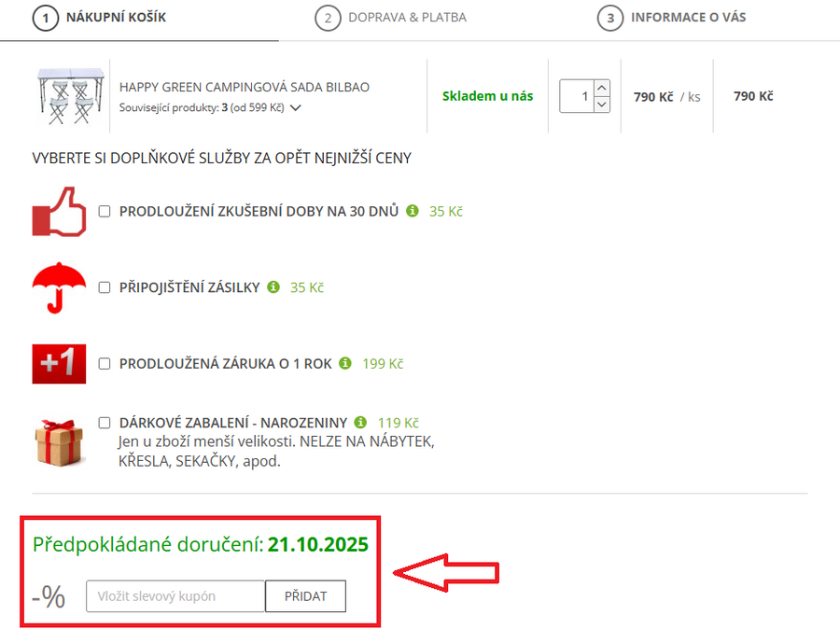The width and height of the screenshot is (840, 643).
Task: Enable Prodloužení zkušební doby na 30 dnů
Action: 105,212
